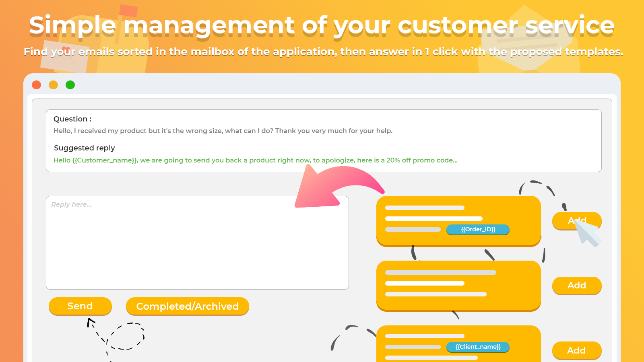Add the middle template with no tag
This screenshot has width=644, height=362.
point(577,286)
